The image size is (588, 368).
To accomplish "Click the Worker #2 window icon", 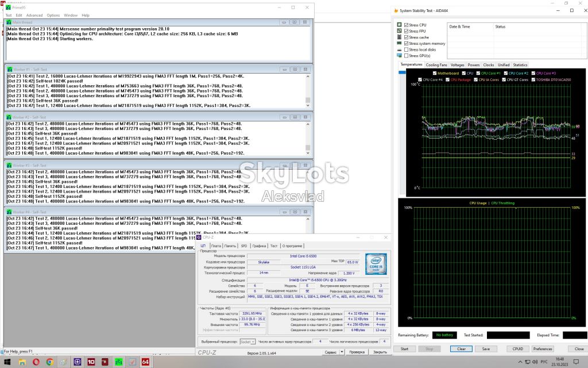I will point(9,117).
